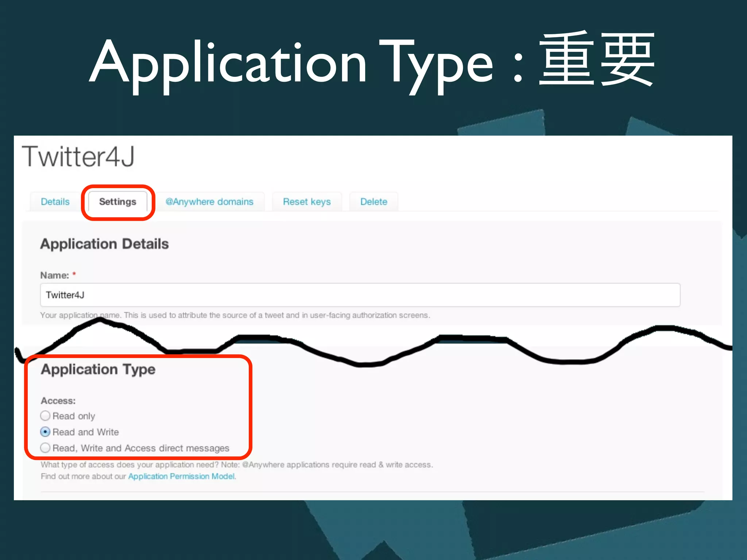Click the Twitter4J page heading
Screen dimensions: 747x560
(x=78, y=157)
